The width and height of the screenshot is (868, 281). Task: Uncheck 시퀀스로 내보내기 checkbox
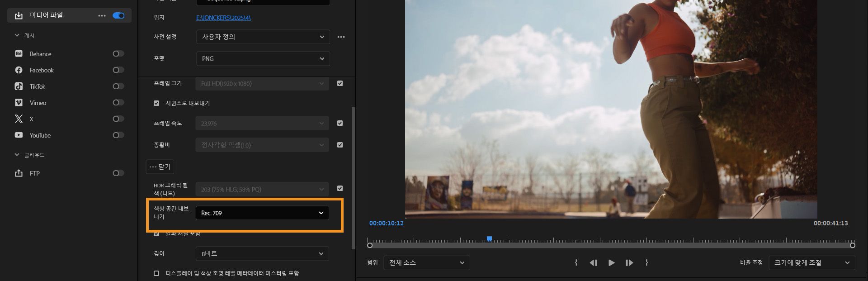[x=156, y=103]
